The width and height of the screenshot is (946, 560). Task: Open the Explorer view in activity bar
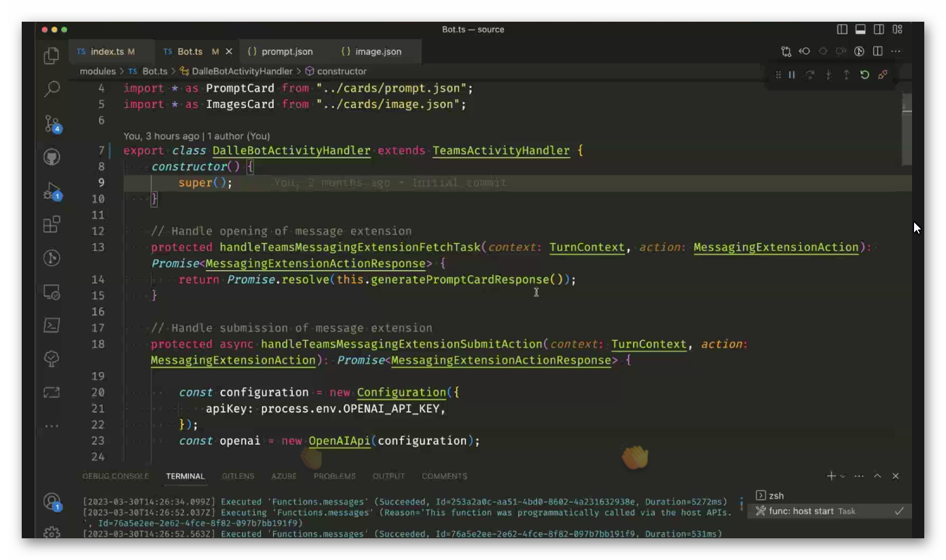[52, 56]
